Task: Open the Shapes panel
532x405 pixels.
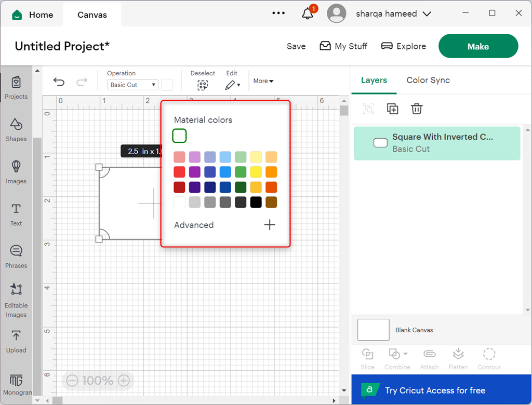Action: point(16,130)
